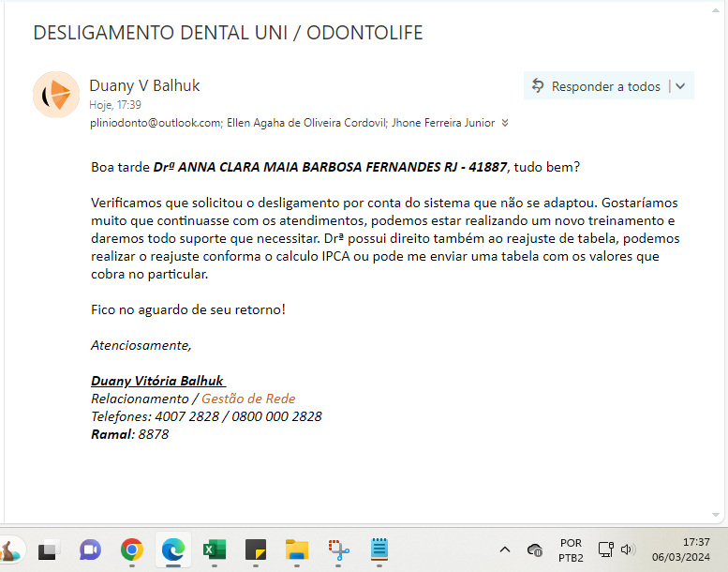Open Snipping Tool from the taskbar
Image resolution: width=728 pixels, height=572 pixels.
tap(338, 549)
